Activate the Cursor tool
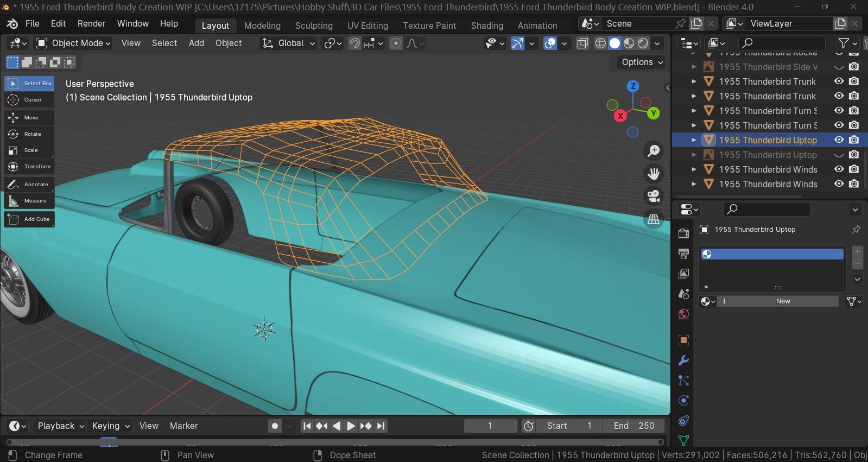The image size is (868, 462). (x=29, y=100)
